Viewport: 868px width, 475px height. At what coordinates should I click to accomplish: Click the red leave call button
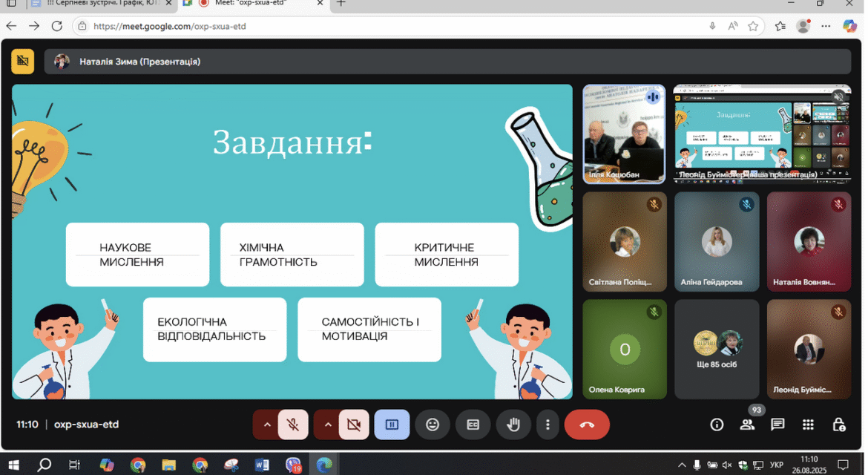[587, 425]
